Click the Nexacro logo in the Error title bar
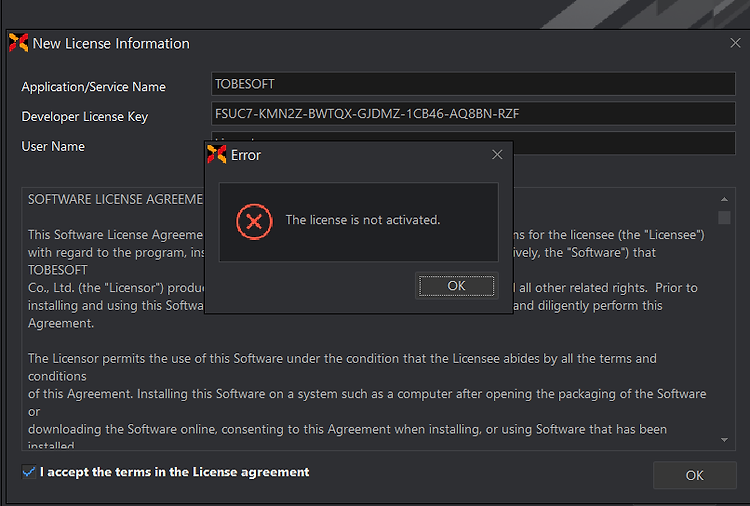This screenshot has width=750, height=506. tap(217, 154)
